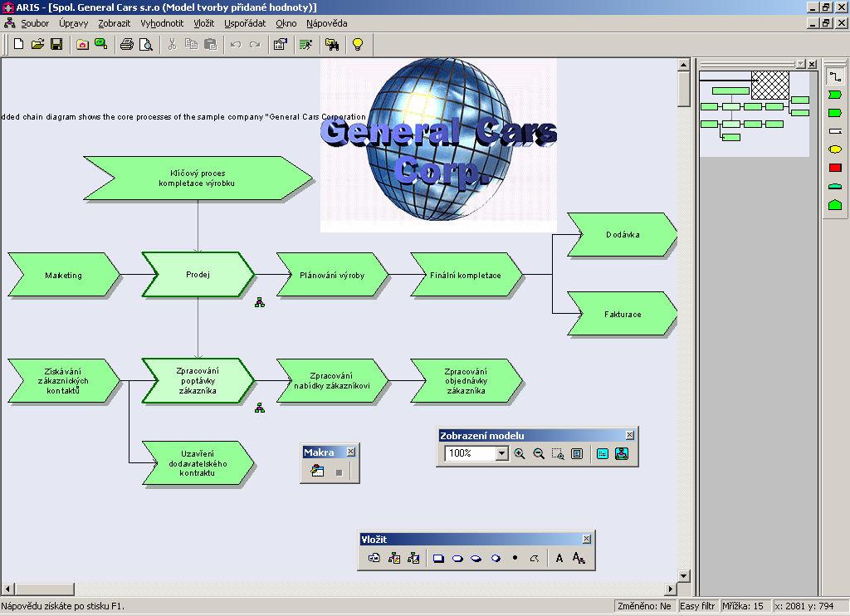Open the Uspořádat menu
Viewport: 850px width, 616px height.
point(245,23)
